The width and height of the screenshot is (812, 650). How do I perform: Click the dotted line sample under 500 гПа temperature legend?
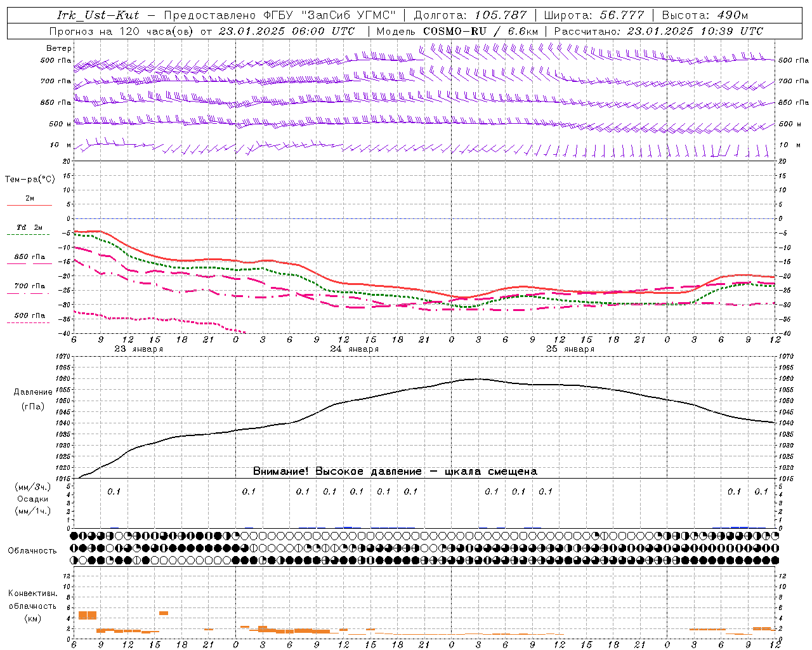pos(29,322)
